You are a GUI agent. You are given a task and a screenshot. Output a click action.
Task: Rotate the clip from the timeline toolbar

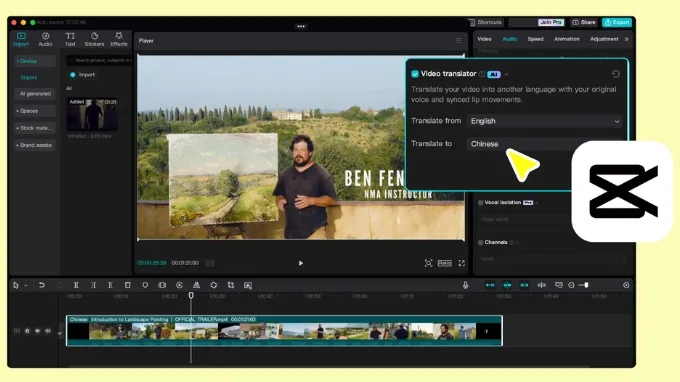213,285
